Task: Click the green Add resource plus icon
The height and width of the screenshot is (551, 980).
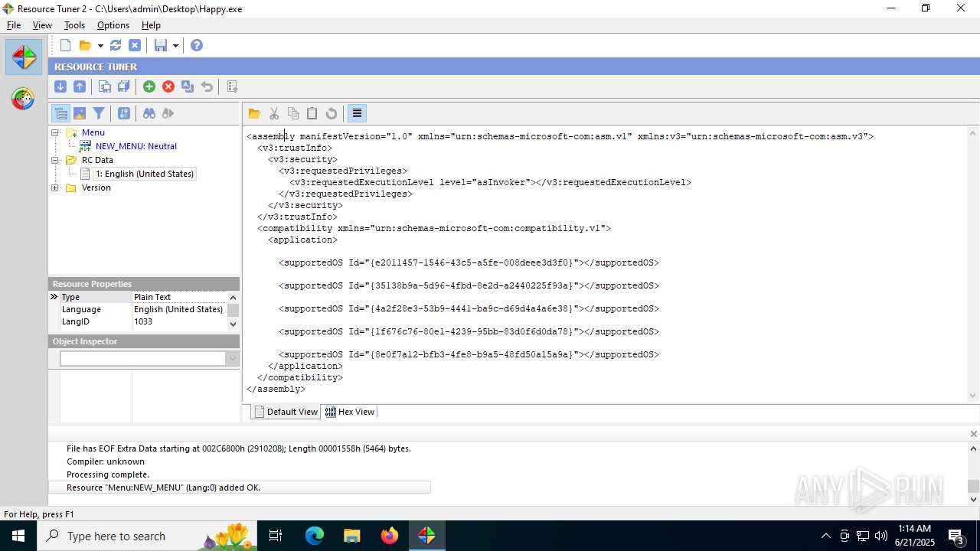Action: [x=149, y=86]
